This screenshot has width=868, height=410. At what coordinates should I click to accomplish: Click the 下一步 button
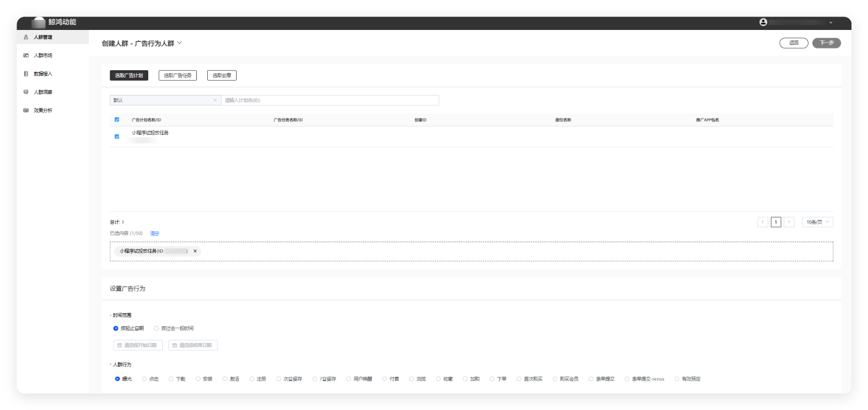pyautogui.click(x=826, y=43)
